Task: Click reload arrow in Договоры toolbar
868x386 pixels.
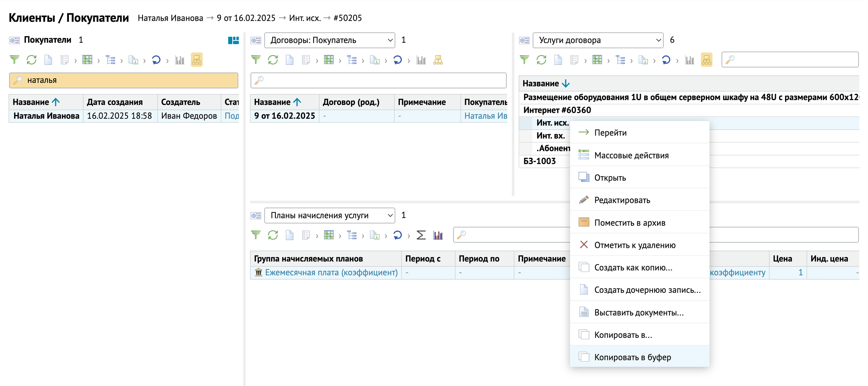Action: [x=398, y=60]
